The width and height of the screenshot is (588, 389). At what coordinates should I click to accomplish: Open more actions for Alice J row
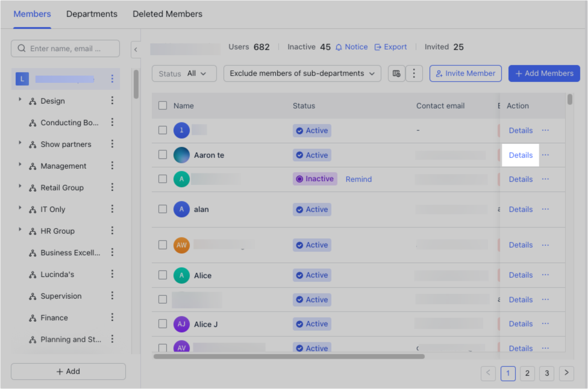(545, 323)
